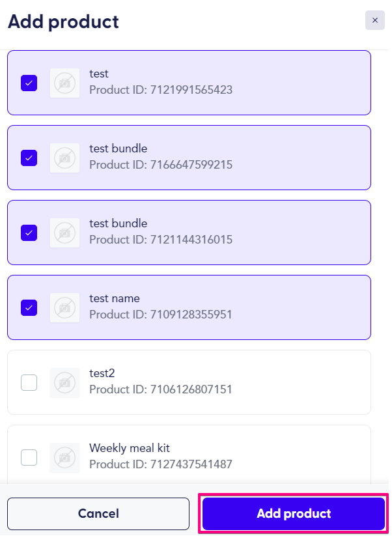Click Product ID 7121991565423 text
The height and width of the screenshot is (536, 392).
click(x=161, y=90)
